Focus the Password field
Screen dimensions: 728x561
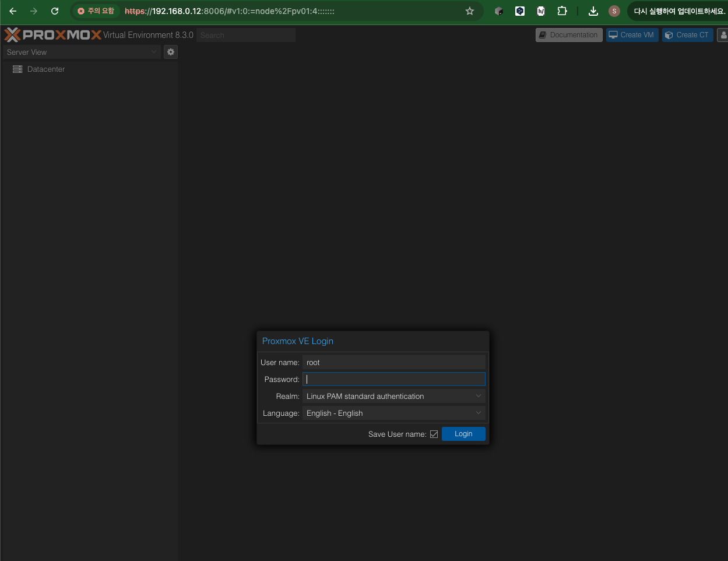coord(394,379)
